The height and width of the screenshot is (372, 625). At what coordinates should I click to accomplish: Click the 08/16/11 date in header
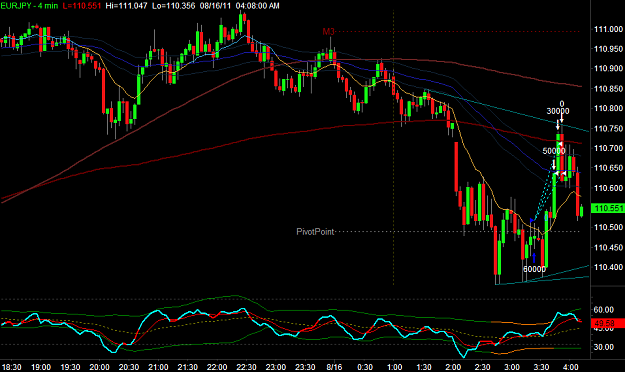click(x=216, y=6)
